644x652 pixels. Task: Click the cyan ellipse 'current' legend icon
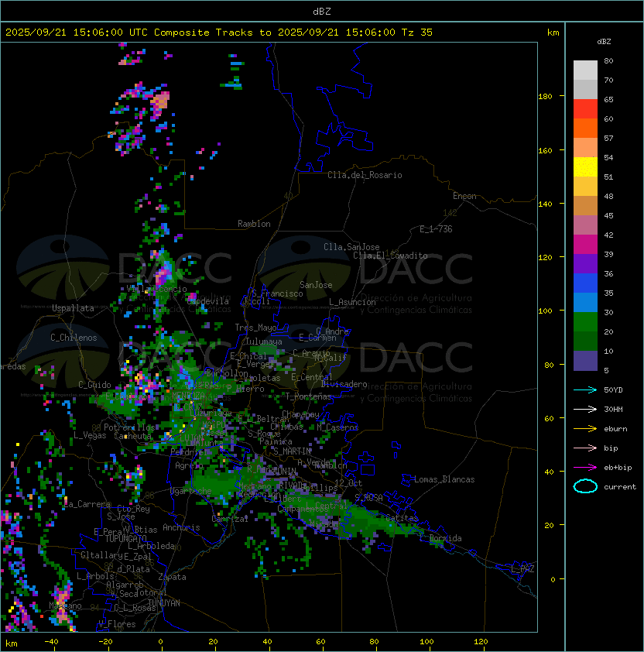(585, 486)
